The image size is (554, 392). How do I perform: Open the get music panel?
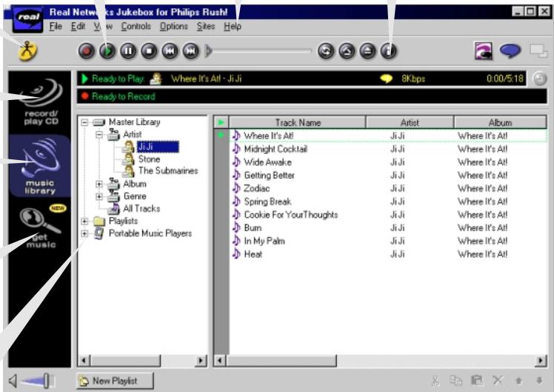point(41,227)
